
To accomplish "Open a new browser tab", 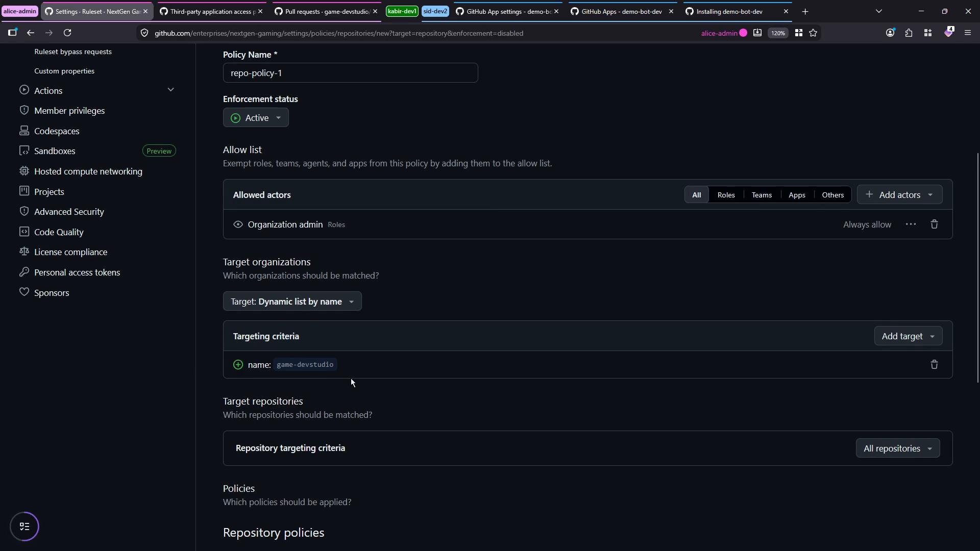I will point(805,11).
